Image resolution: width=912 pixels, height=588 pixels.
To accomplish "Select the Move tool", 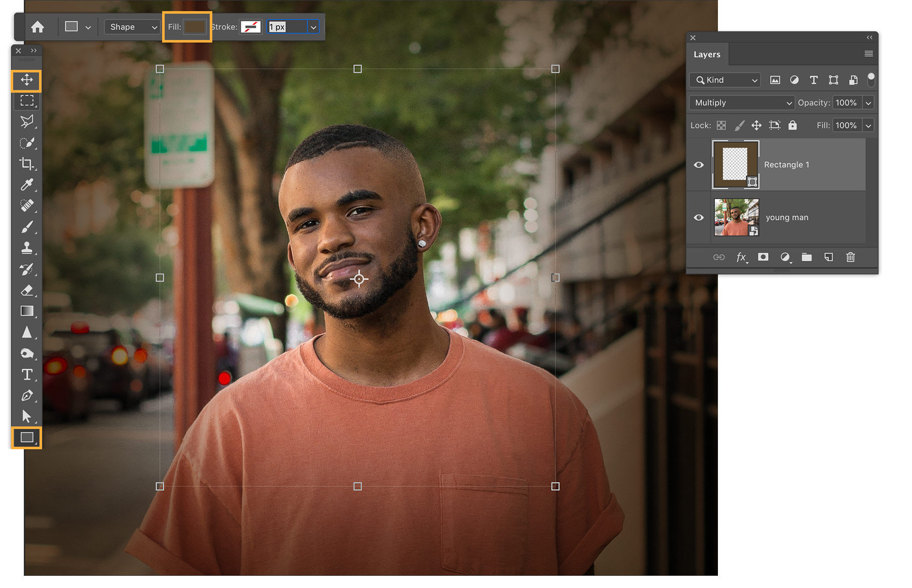I will click(x=27, y=80).
